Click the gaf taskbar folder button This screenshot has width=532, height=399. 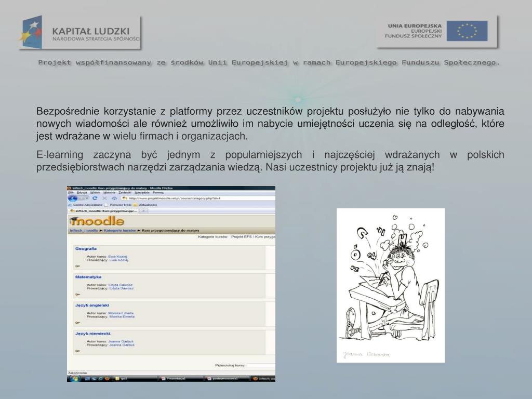click(x=136, y=379)
